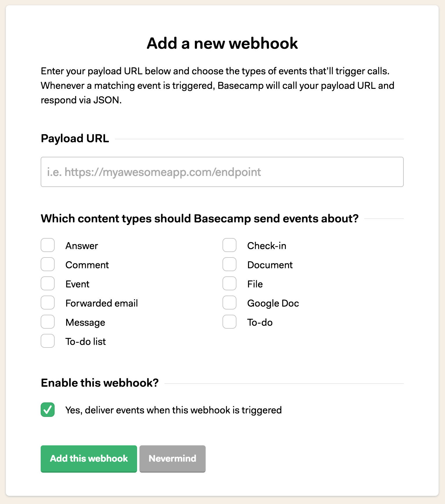Toggle the To-do list checkbox
Image resolution: width=445 pixels, height=504 pixels.
[48, 341]
